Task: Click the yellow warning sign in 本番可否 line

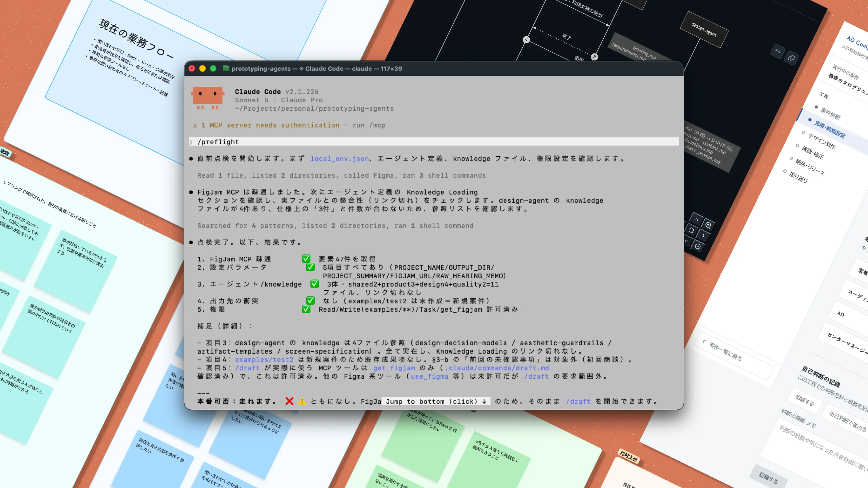Action: pyautogui.click(x=302, y=401)
